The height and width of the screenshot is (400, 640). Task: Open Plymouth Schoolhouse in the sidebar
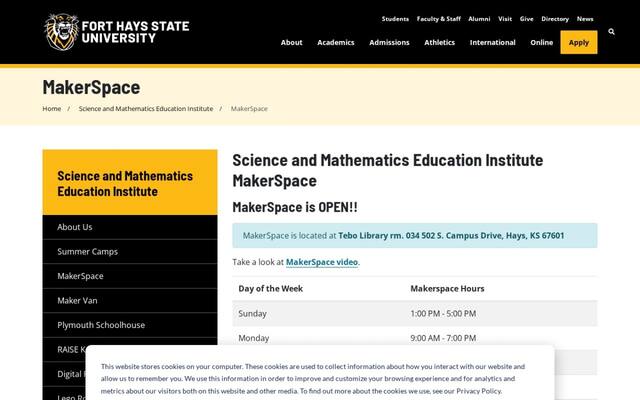coord(130,325)
